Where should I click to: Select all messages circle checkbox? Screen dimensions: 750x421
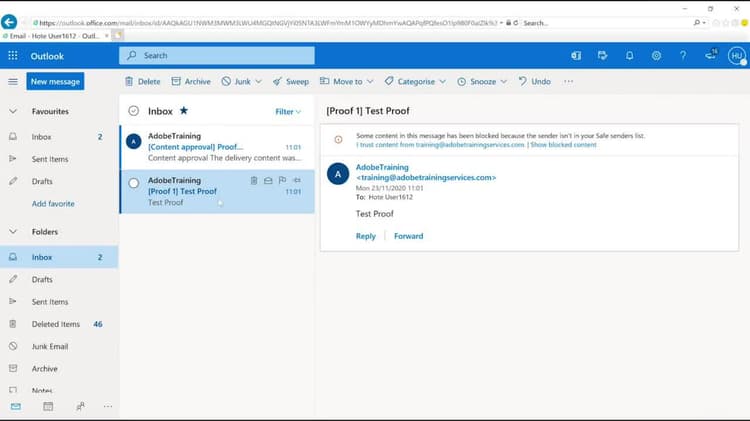[133, 111]
